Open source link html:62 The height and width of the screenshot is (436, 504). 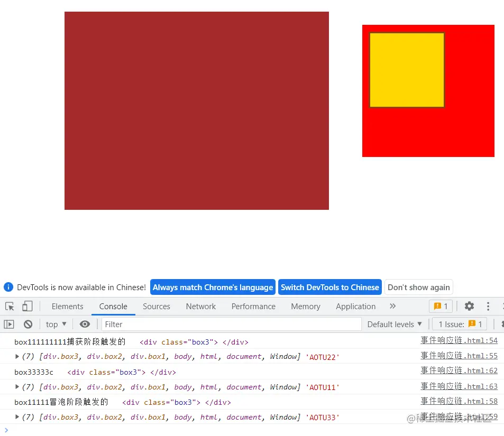(x=459, y=370)
